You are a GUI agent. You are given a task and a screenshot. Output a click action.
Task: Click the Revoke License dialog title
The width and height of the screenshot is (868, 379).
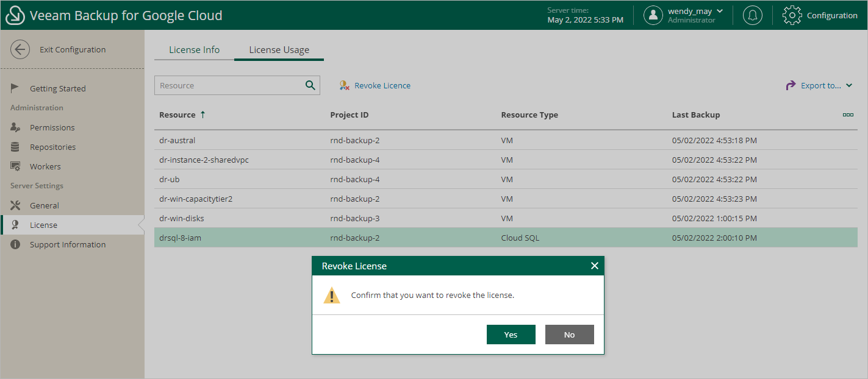point(354,266)
